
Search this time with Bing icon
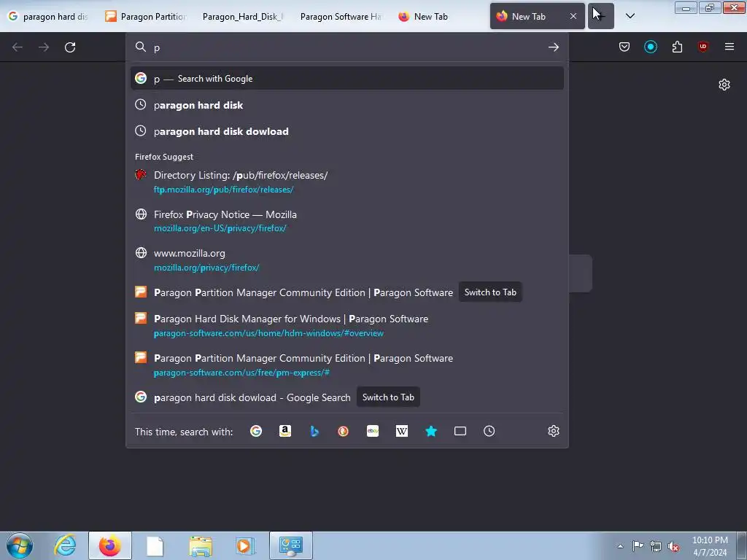click(314, 432)
